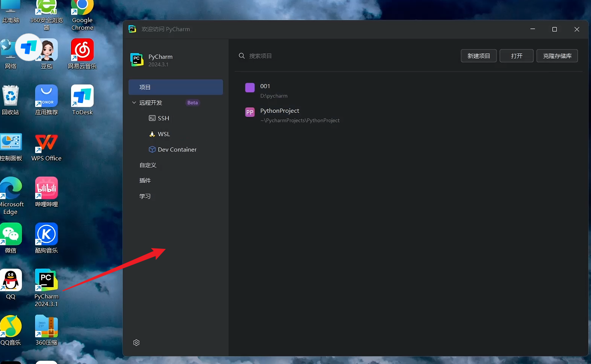Open 网易云音乐 desktop shortcut
This screenshot has height=364, width=591.
(82, 54)
